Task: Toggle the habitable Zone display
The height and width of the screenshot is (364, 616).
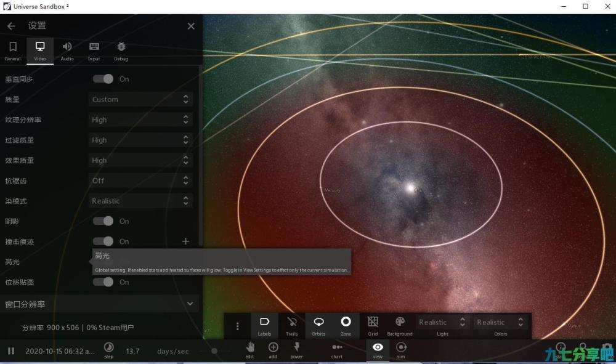Action: (346, 326)
